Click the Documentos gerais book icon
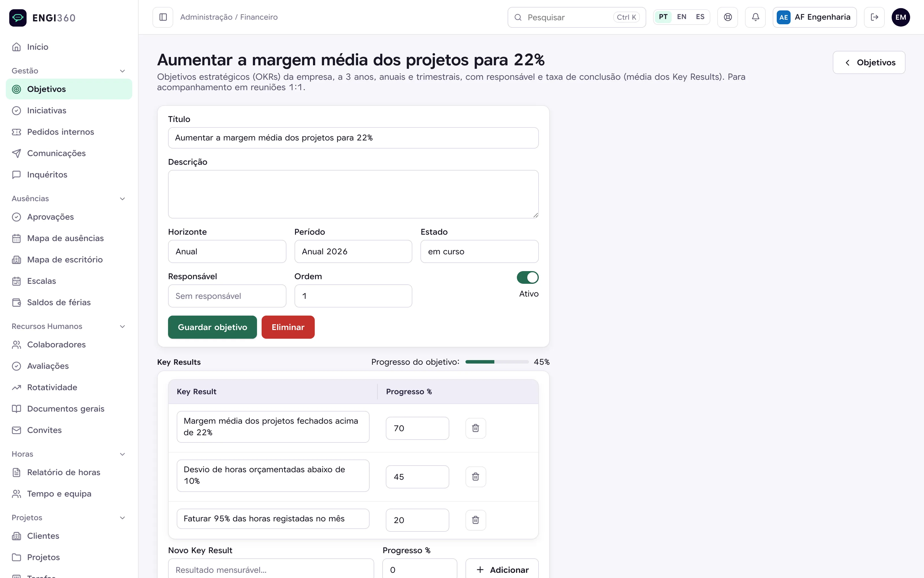This screenshot has height=578, width=924. pyautogui.click(x=16, y=409)
